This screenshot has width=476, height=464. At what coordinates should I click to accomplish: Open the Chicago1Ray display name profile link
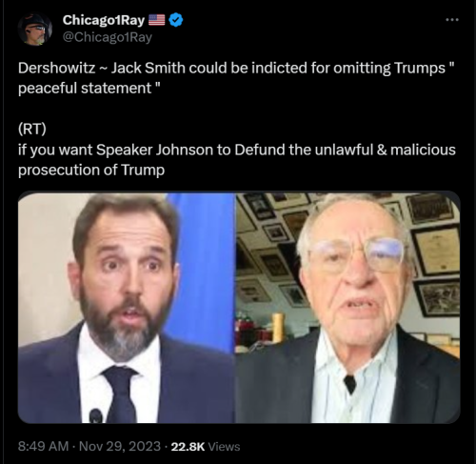(104, 20)
